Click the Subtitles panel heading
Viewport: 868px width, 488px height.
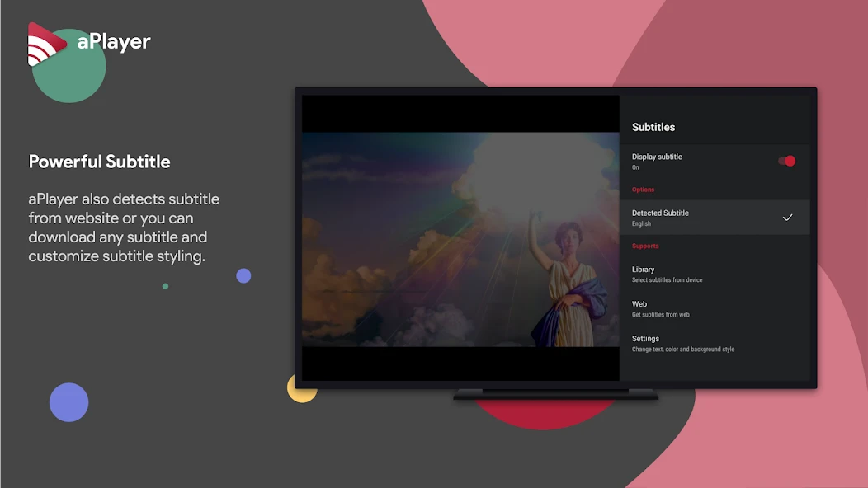[x=653, y=127]
